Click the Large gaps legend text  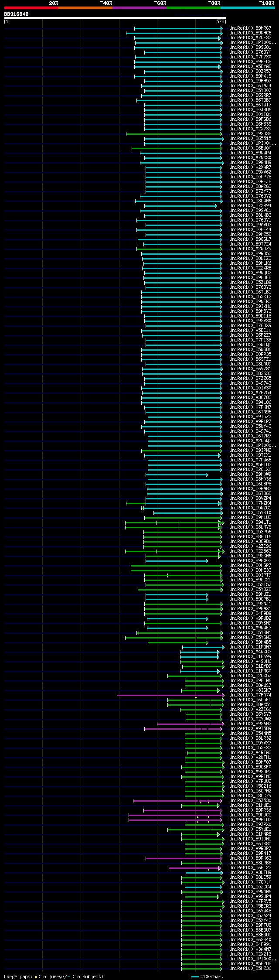coord(54,977)
